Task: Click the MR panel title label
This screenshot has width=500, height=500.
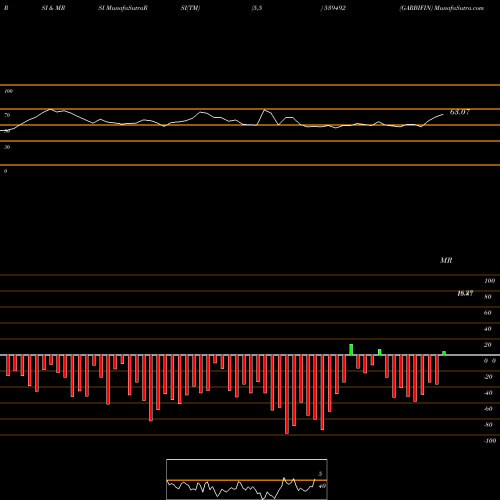Action: 446,260
